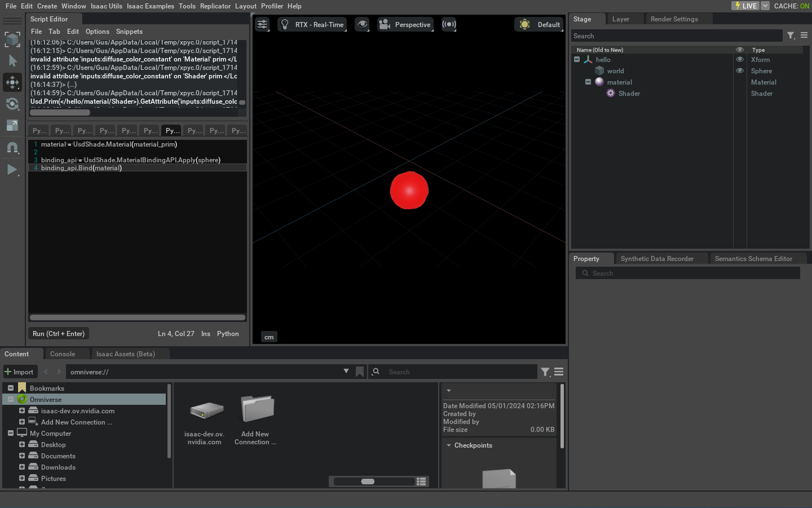Screen dimensions: 812x508
Task: Open viewport settings sliders icon
Action: pos(262,24)
